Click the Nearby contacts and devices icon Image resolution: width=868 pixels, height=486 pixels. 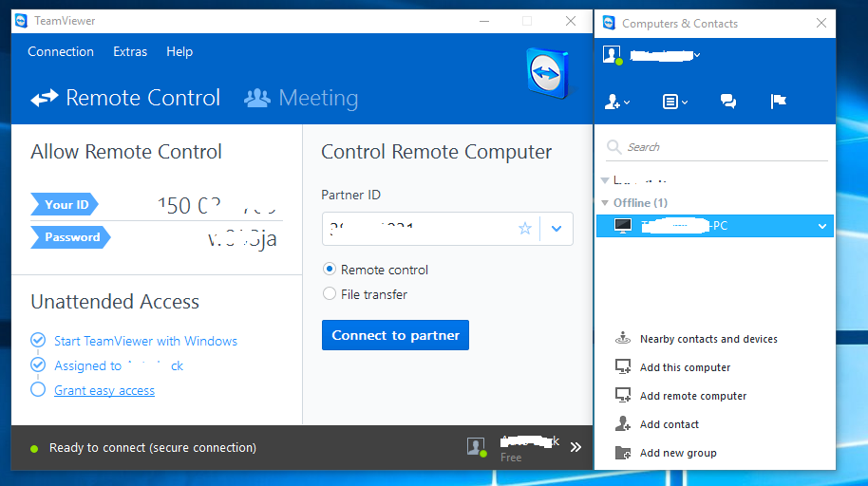click(623, 339)
